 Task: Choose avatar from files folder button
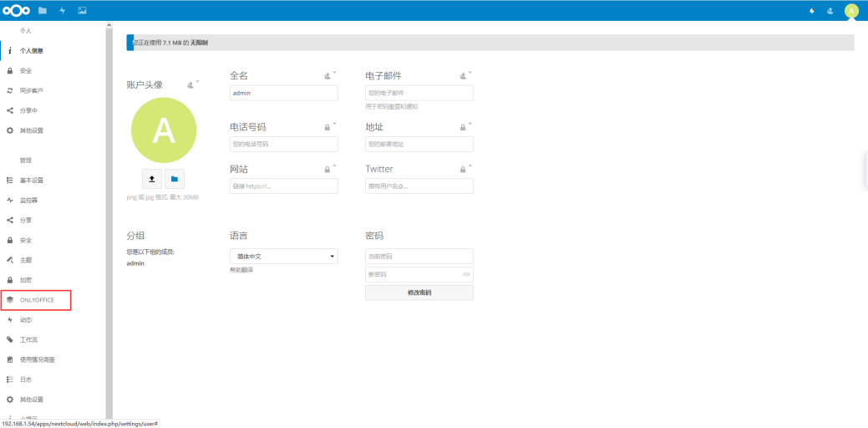(x=175, y=179)
